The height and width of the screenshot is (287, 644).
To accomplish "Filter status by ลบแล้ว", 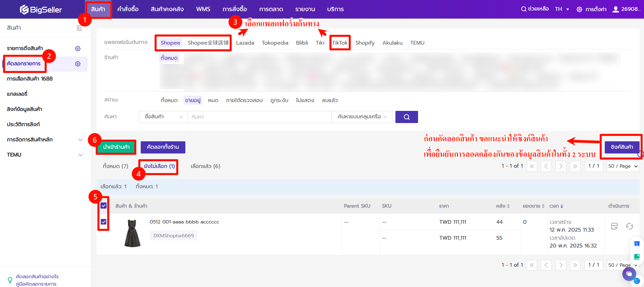I will pos(330,100).
